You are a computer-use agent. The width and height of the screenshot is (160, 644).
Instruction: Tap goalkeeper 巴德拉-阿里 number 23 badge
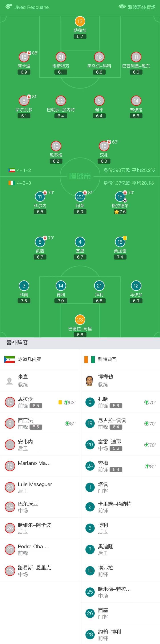80,320
